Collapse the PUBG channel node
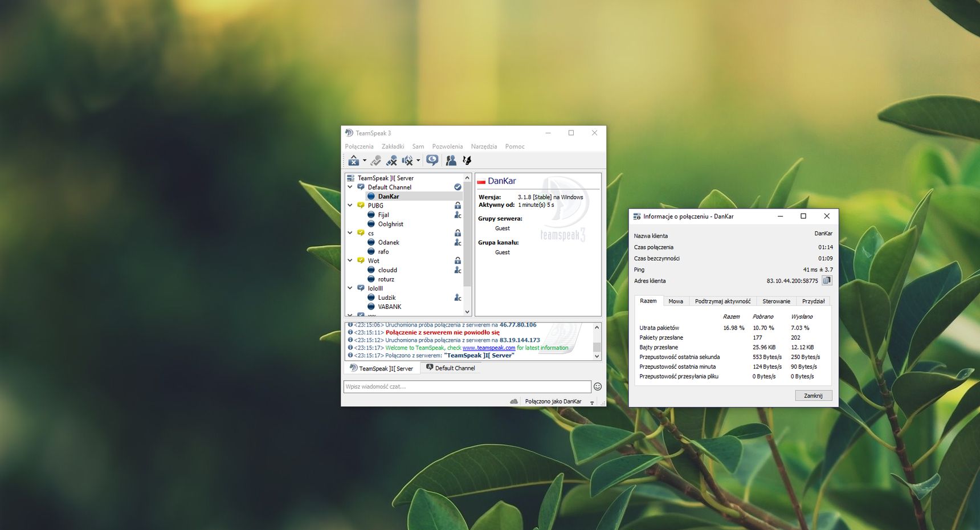Screen dimensions: 980x530 point(350,205)
